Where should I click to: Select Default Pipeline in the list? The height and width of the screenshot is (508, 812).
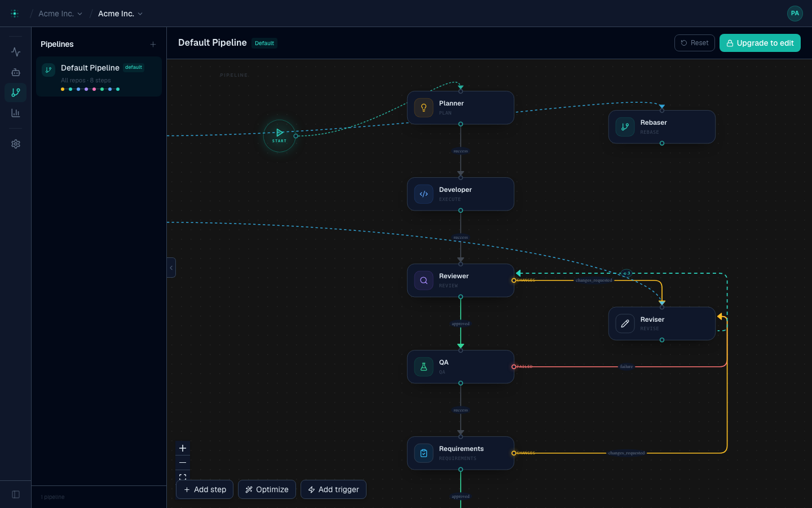click(99, 76)
